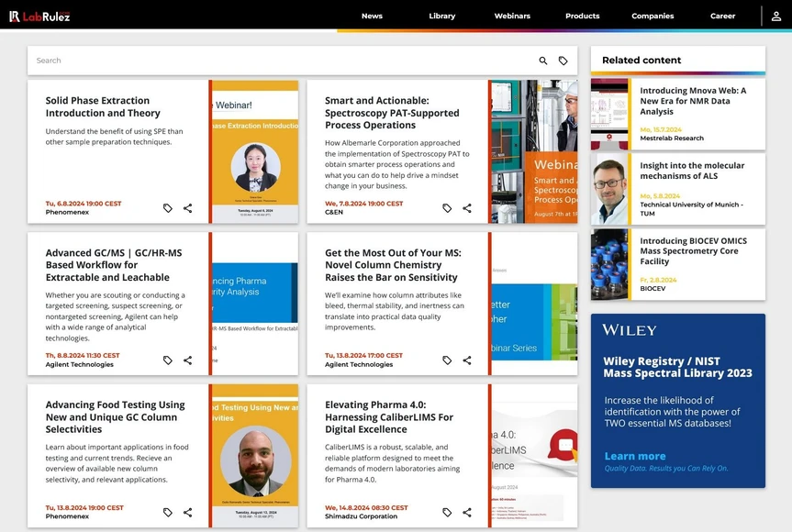Image resolution: width=792 pixels, height=532 pixels.
Task: Click tag icon on Get the Most Out card
Action: [447, 360]
